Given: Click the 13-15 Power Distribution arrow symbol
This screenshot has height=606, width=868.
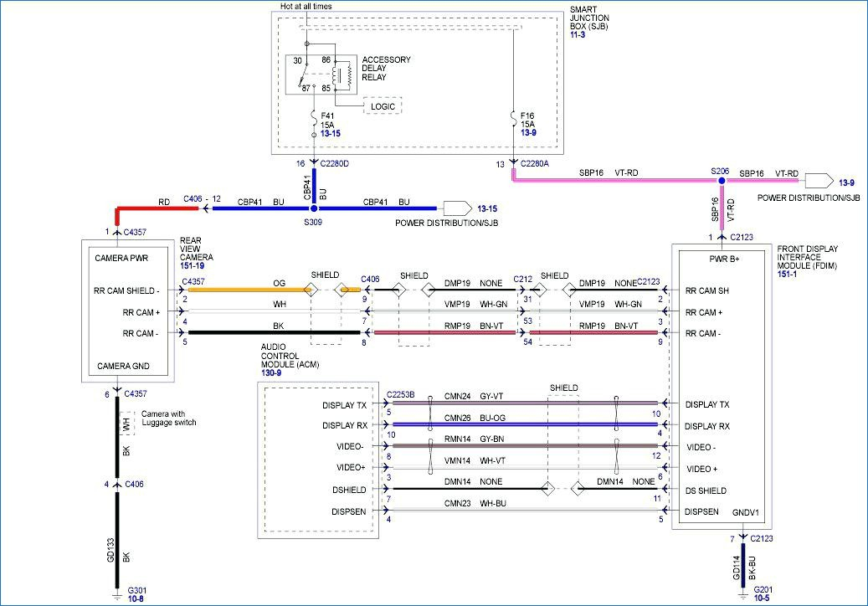Looking at the screenshot, I should click(x=457, y=208).
